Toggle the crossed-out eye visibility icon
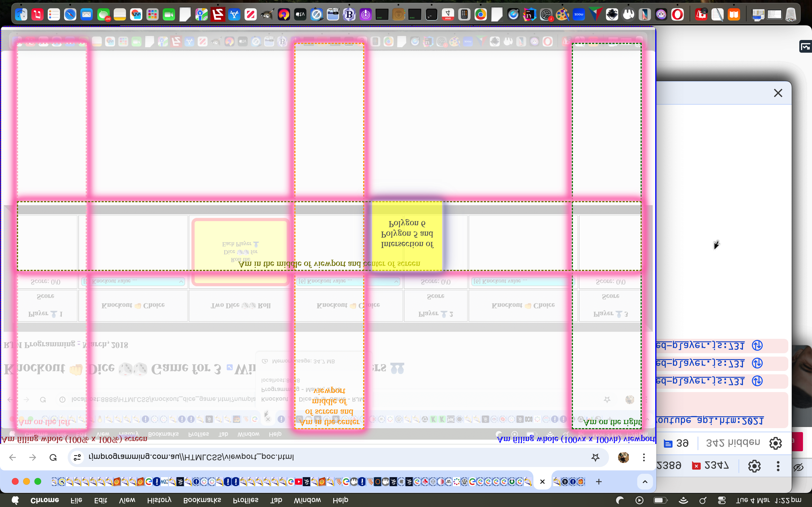812x507 pixels. pyautogui.click(x=798, y=467)
